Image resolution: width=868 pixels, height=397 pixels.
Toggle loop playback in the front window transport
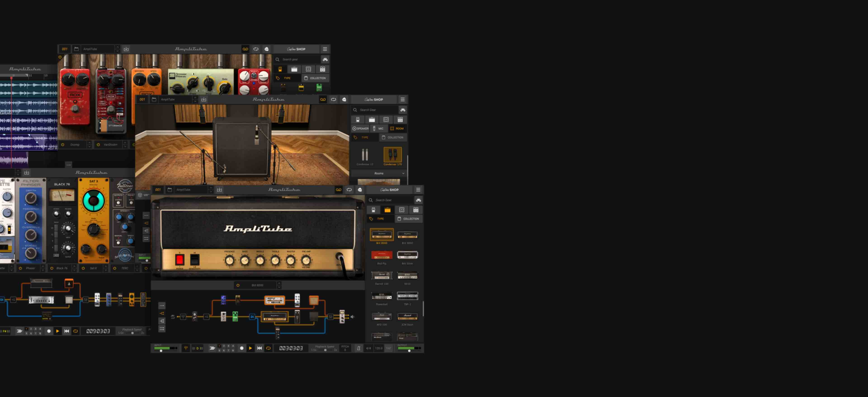[x=269, y=348]
